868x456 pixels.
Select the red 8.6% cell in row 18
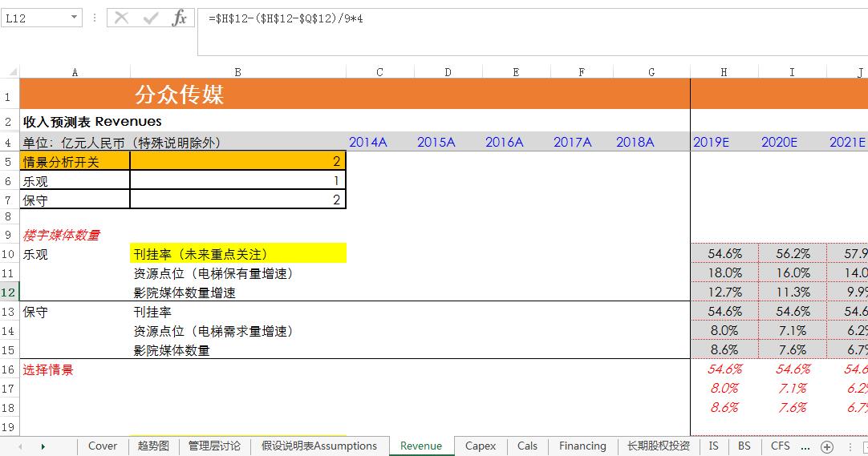pos(724,408)
